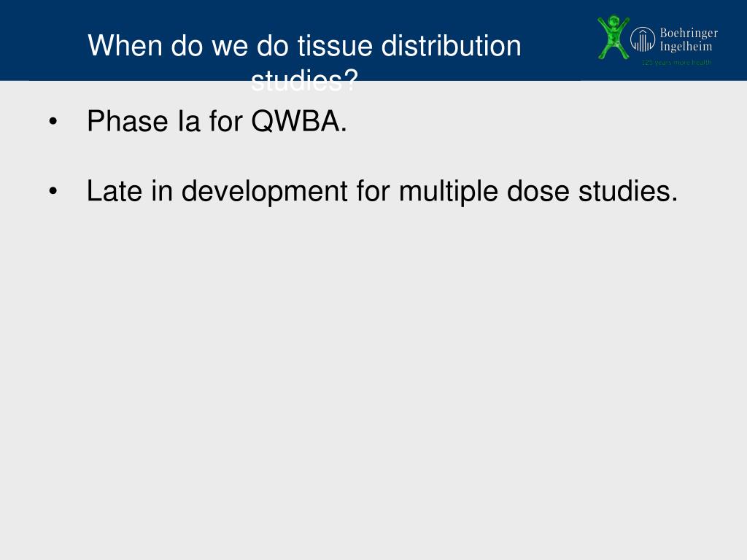
Task: Click the bullet dot before "Phase Ia"
Action: [x=53, y=122]
